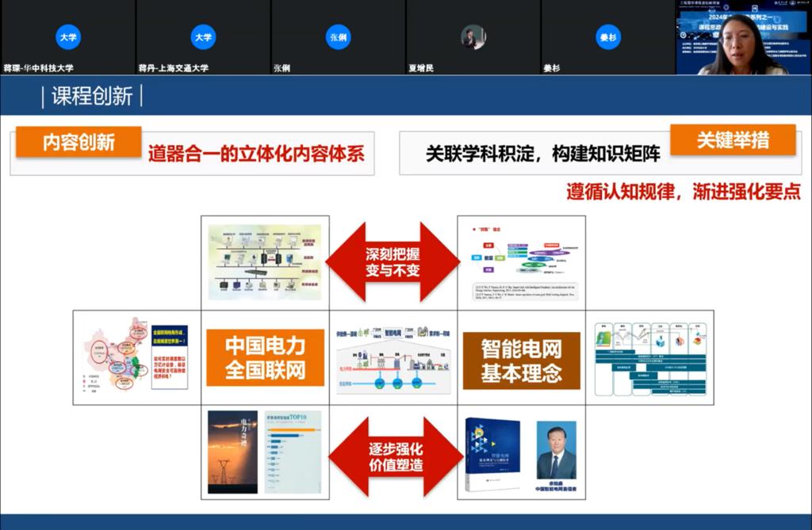Click the 蒋琛-华中科技大学 participant avatar

pos(68,36)
